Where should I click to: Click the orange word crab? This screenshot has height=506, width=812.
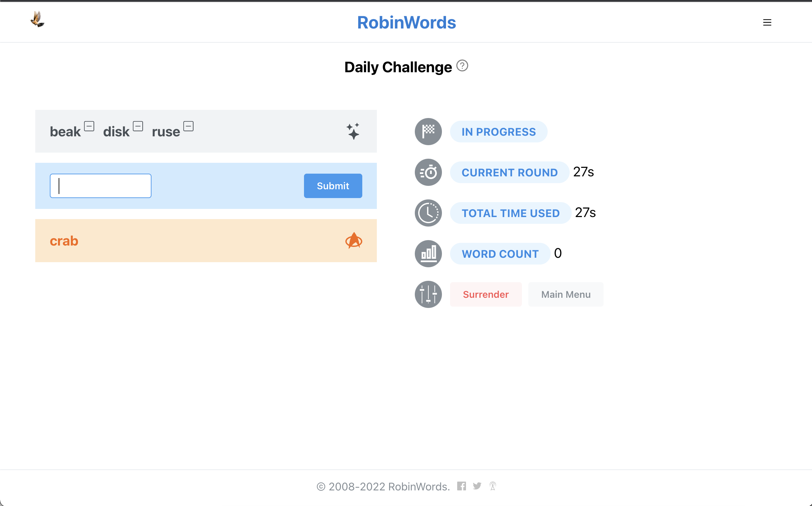(64, 241)
